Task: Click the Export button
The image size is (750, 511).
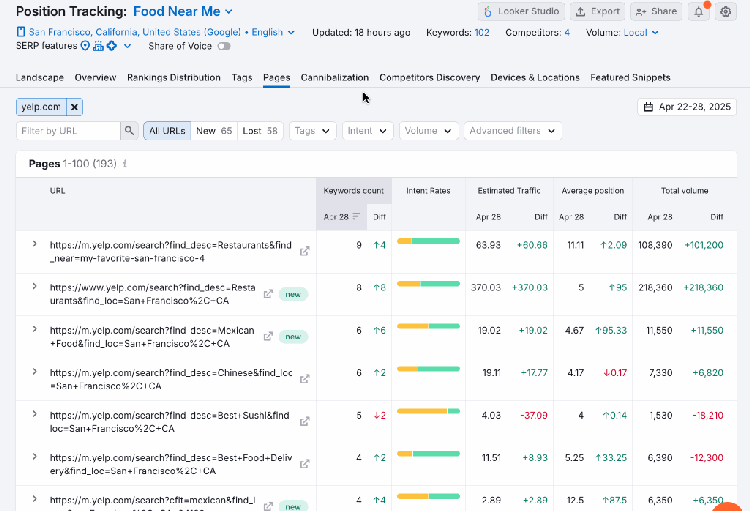Action: [x=597, y=11]
